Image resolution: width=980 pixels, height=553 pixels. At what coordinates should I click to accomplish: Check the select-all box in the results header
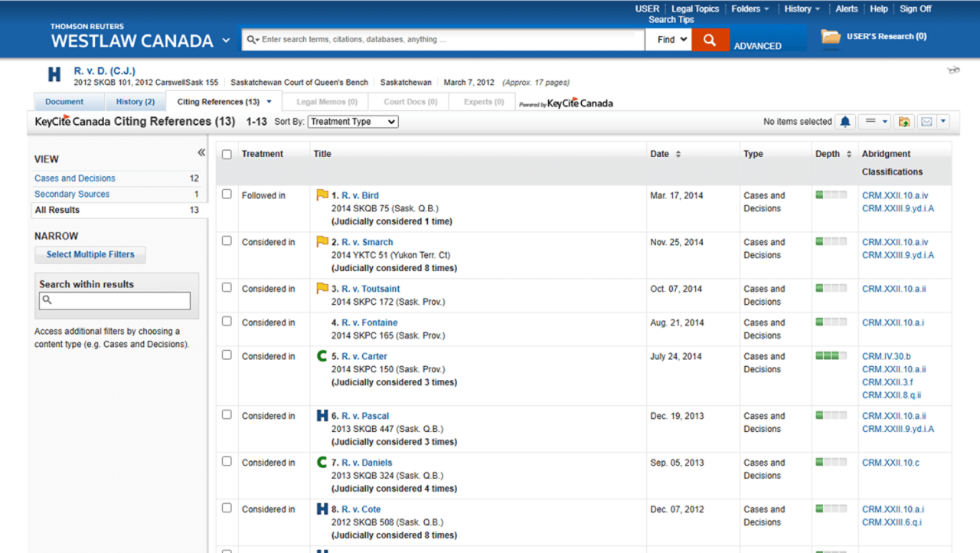227,153
